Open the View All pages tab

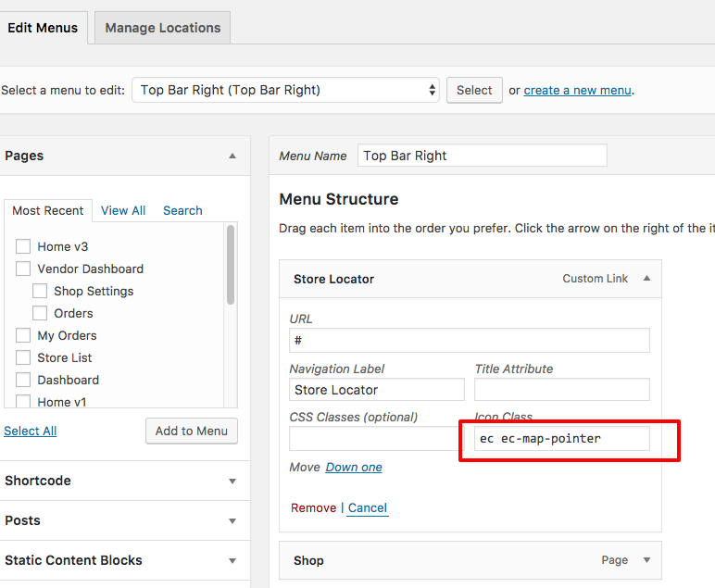[x=123, y=210]
